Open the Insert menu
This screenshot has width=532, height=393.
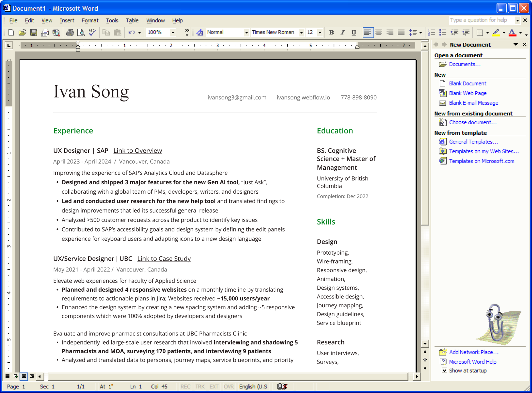click(x=67, y=20)
